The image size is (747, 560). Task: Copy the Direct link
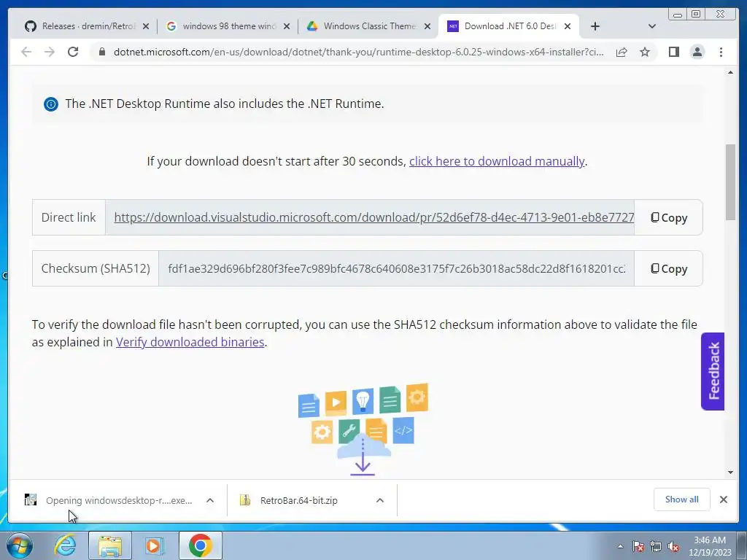point(668,217)
